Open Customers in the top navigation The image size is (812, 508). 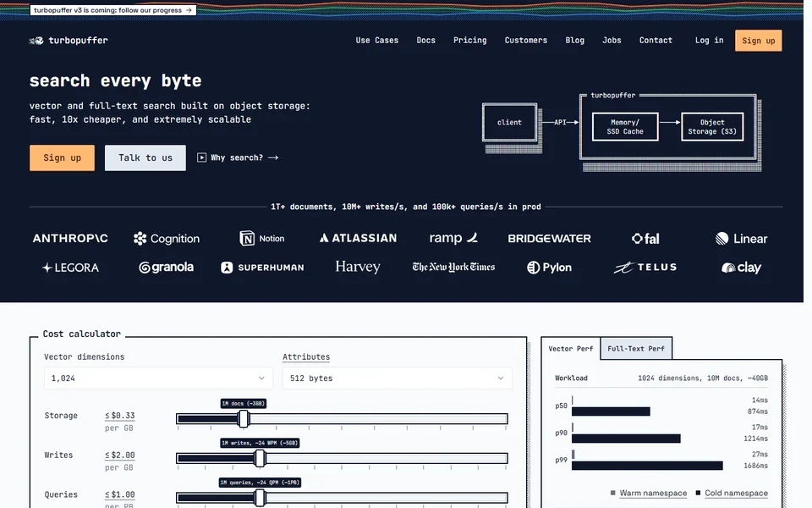(525, 41)
